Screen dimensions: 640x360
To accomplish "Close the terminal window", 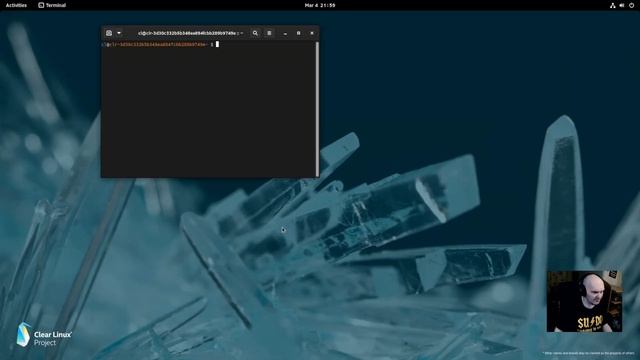I will coord(312,33).
